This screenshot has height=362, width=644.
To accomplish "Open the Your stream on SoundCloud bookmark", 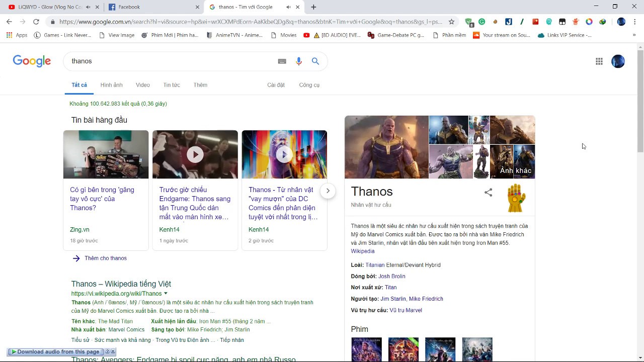I will 502,35.
